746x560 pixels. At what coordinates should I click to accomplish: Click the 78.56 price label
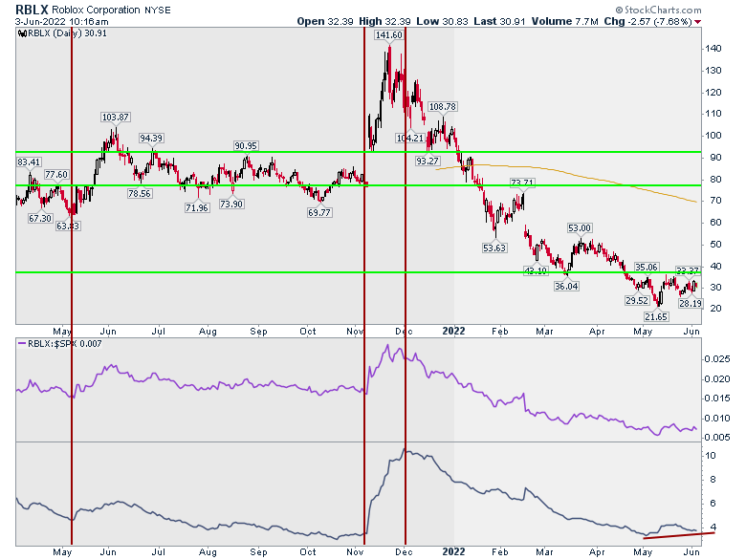(139, 193)
